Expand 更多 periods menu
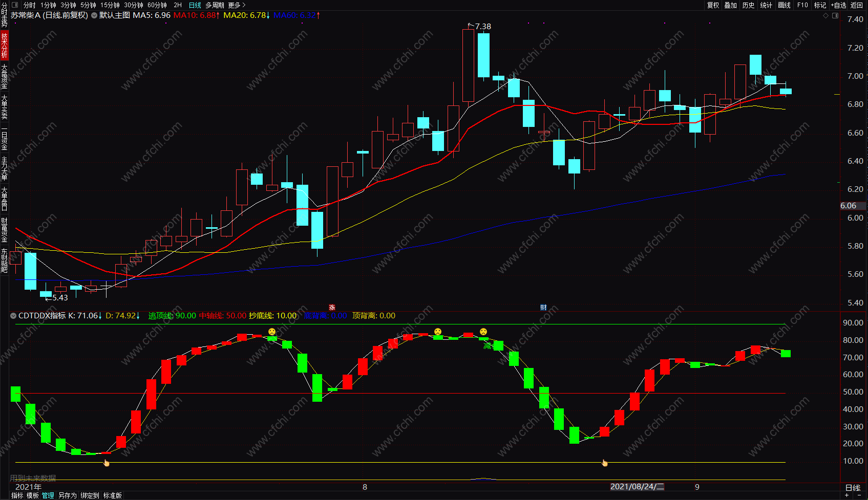This screenshot has width=868, height=500. [x=237, y=5]
